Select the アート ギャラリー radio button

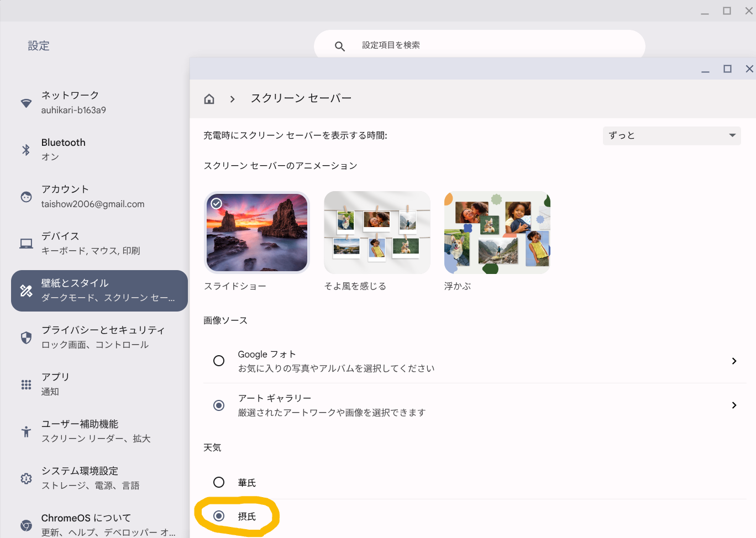click(x=219, y=405)
